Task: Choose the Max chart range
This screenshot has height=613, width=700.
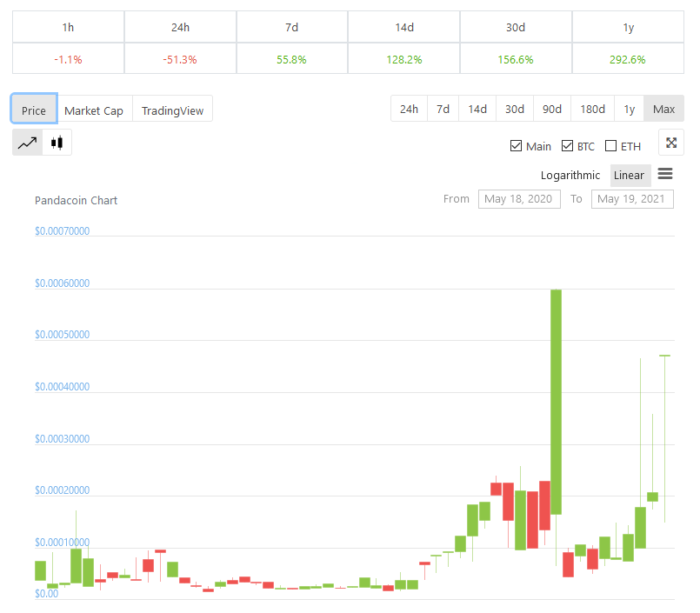Action: (x=663, y=109)
